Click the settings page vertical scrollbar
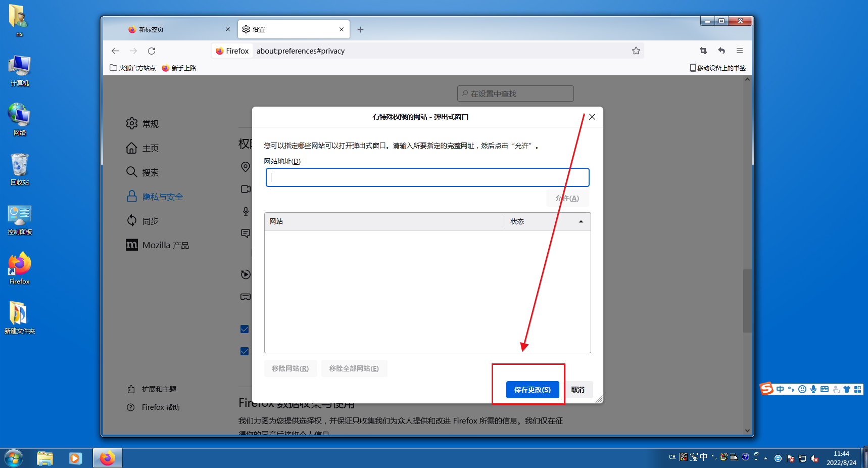The height and width of the screenshot is (468, 868). pos(747,301)
